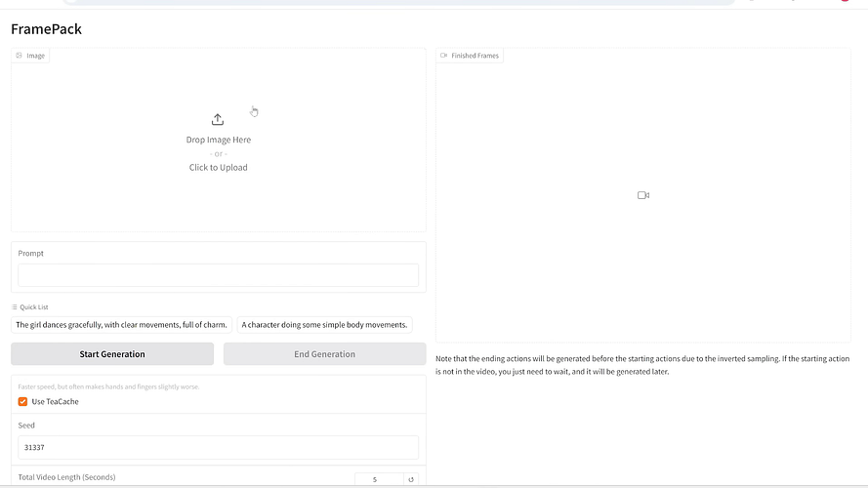Screen dimensions: 868x488
Task: Disable the Use TeaCache checkbox
Action: [22, 402]
